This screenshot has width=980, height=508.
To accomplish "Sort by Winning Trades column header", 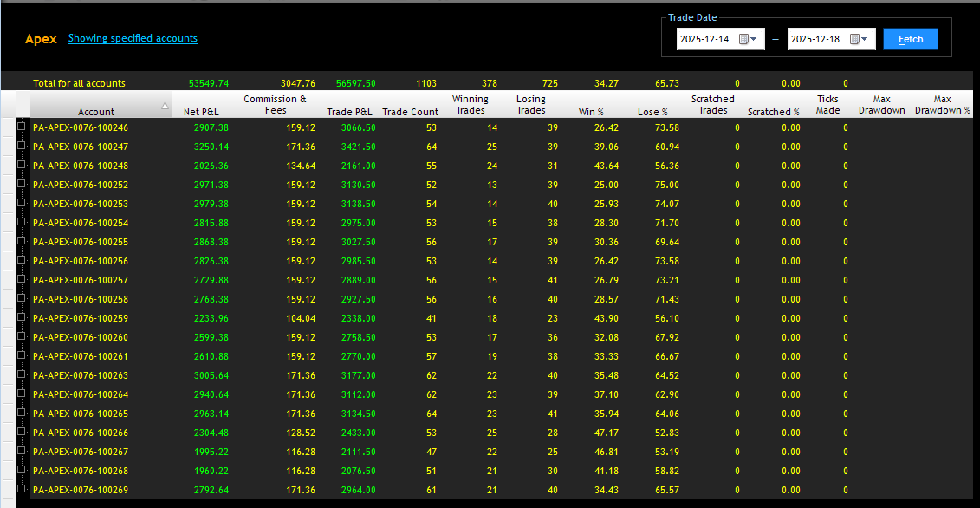I will [470, 105].
